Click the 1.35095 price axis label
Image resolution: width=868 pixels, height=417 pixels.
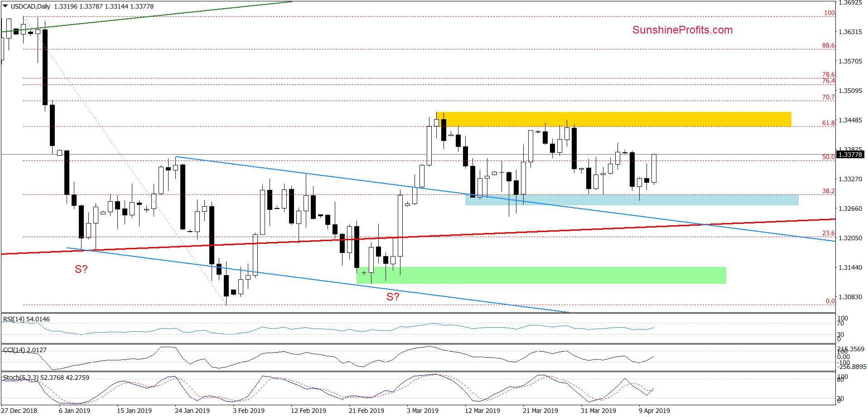click(x=850, y=91)
